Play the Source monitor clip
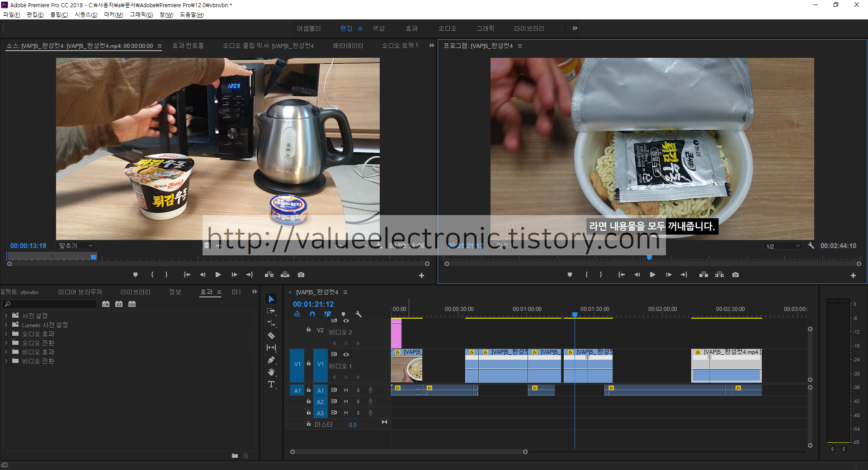The width and height of the screenshot is (868, 470). pyautogui.click(x=218, y=275)
